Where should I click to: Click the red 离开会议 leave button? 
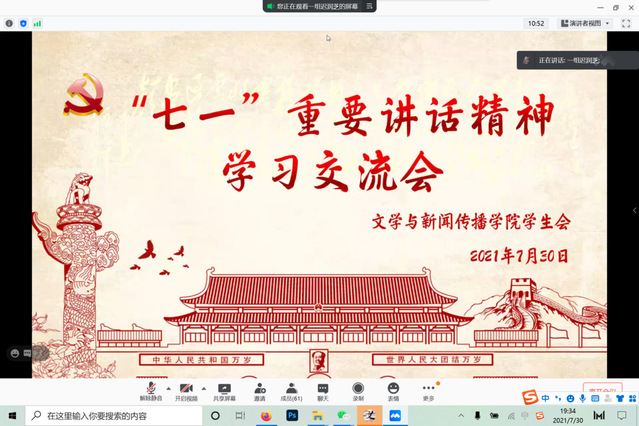(x=603, y=390)
